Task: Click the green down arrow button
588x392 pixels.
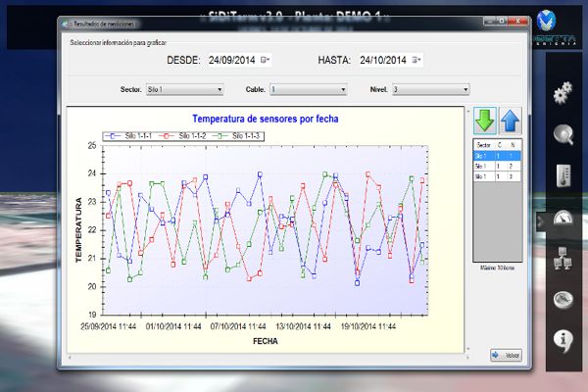Action: [485, 121]
